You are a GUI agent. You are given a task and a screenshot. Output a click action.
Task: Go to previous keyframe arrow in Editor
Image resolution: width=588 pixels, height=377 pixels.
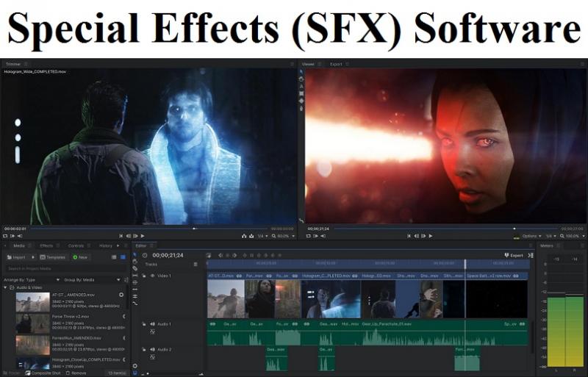click(220, 255)
